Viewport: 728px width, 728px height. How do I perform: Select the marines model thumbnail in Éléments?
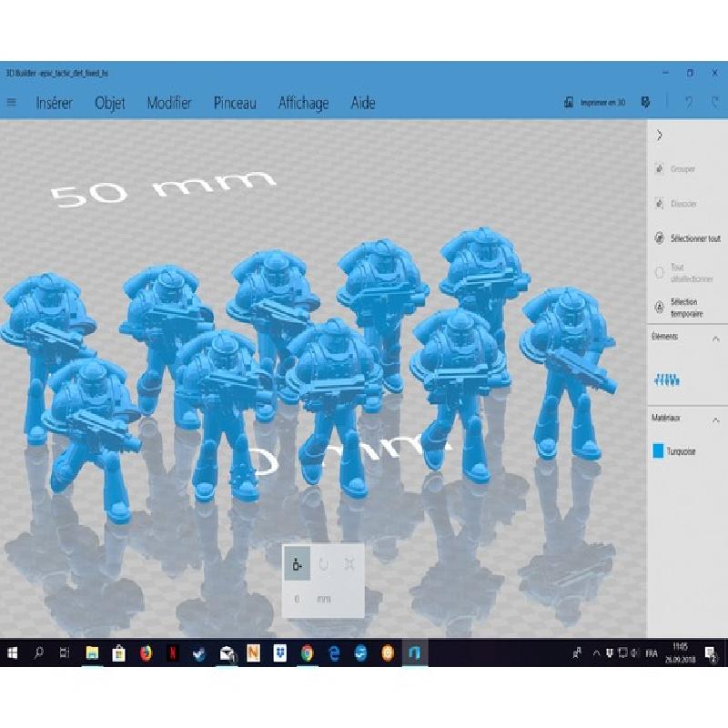[667, 380]
